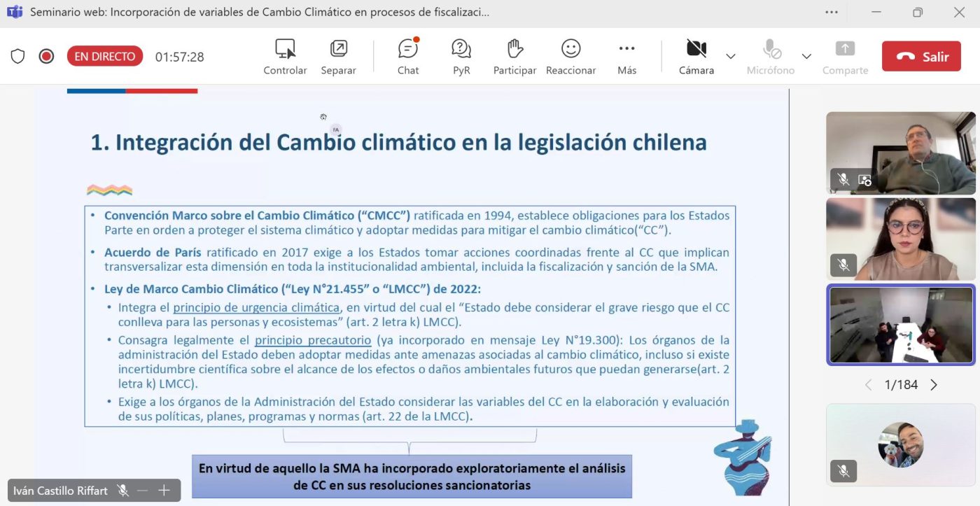Click the Controlar screen control icon
Screen dimensions: 980x506
tap(285, 57)
